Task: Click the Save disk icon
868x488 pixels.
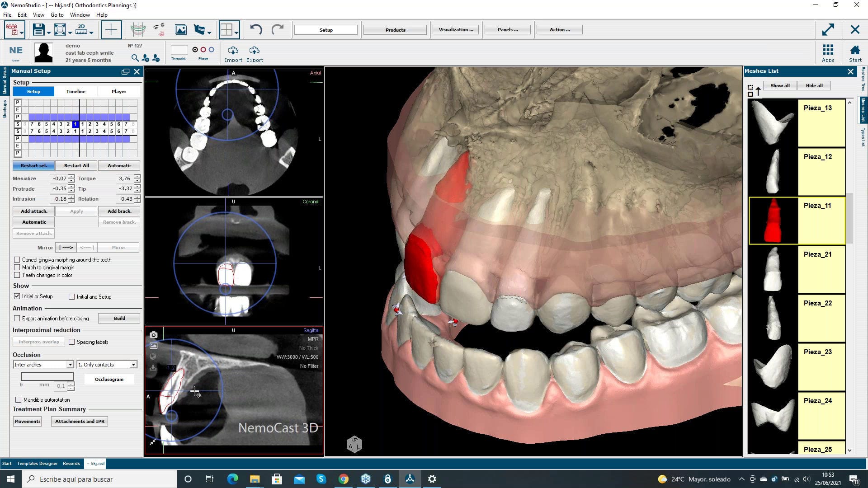Action: 38,30
